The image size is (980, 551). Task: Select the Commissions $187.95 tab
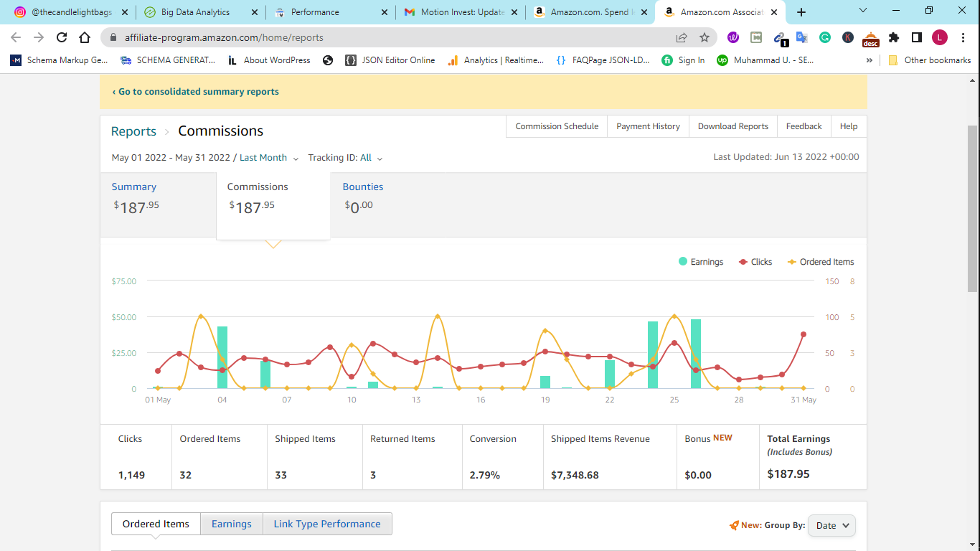point(273,205)
